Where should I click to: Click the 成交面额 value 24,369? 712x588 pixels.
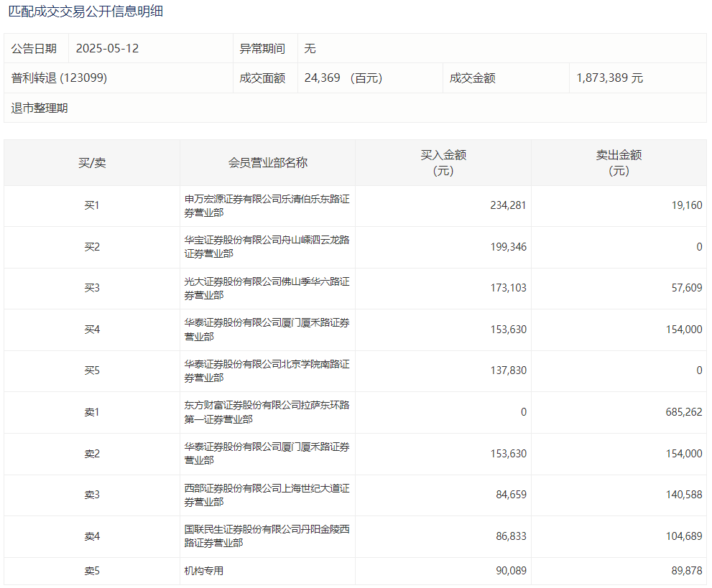coord(323,78)
